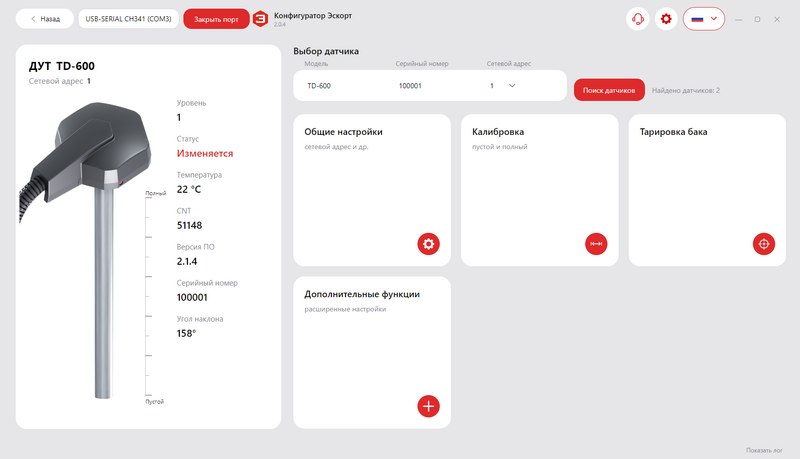
Task: Minimize the configurator window
Action: (x=738, y=19)
